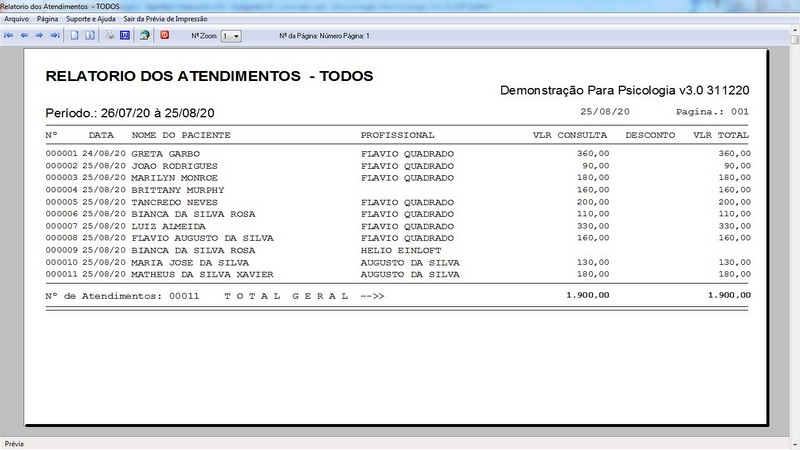Click the NOME DO PACIENTE column header
800x450 pixels.
click(x=181, y=135)
